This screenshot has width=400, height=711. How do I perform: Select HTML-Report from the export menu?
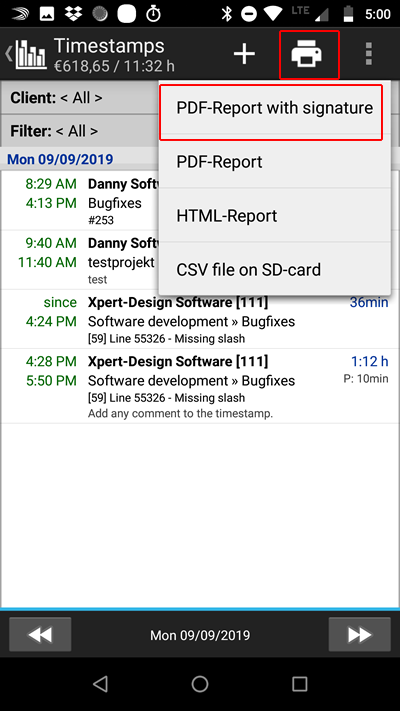click(x=274, y=216)
